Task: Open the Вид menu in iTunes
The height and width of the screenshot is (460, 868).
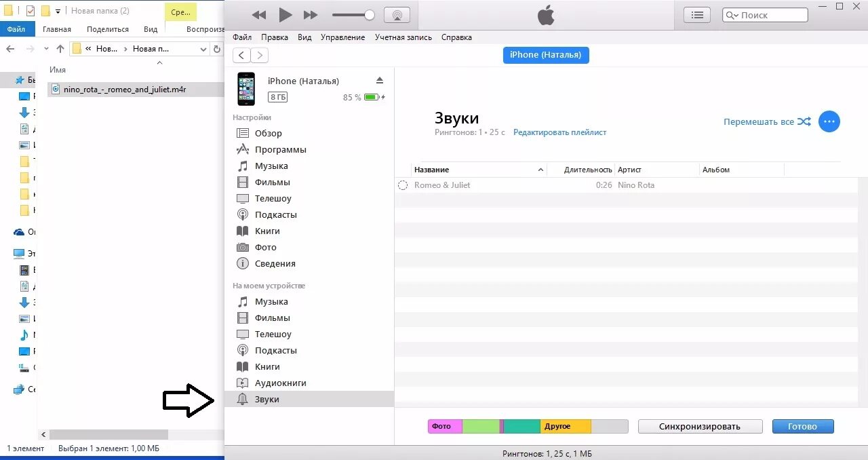Action: tap(305, 37)
